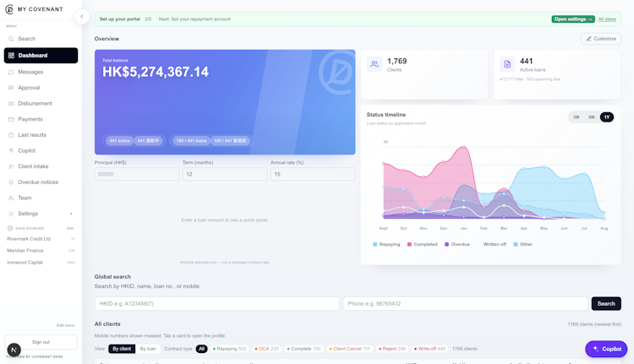Click the HKID search input field
The image size is (634, 364).
click(216, 303)
